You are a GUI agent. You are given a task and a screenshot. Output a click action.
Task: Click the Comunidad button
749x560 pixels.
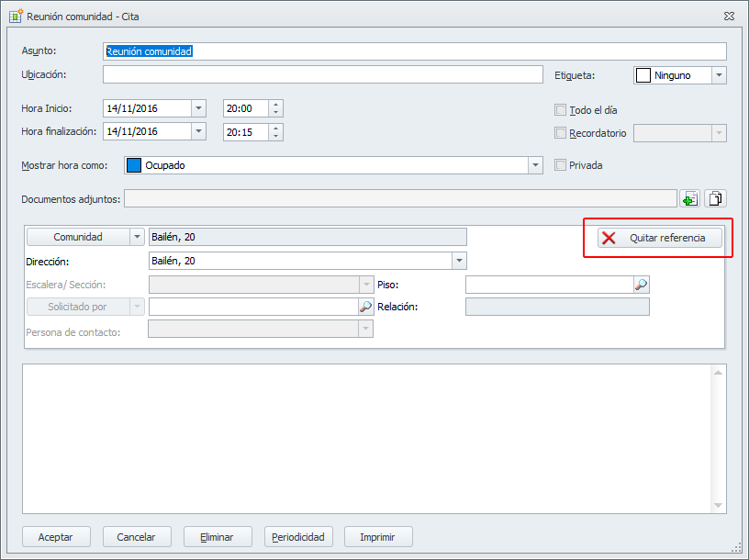pos(78,237)
